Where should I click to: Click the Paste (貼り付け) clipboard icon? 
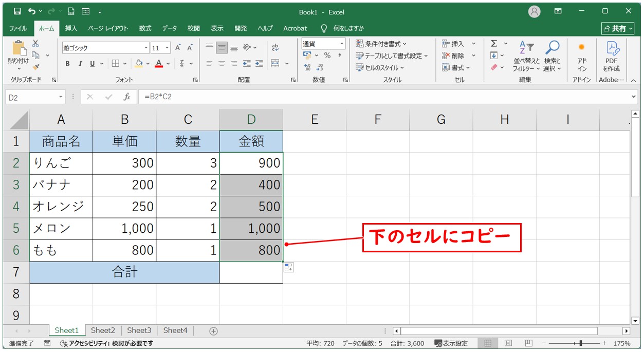[19, 49]
